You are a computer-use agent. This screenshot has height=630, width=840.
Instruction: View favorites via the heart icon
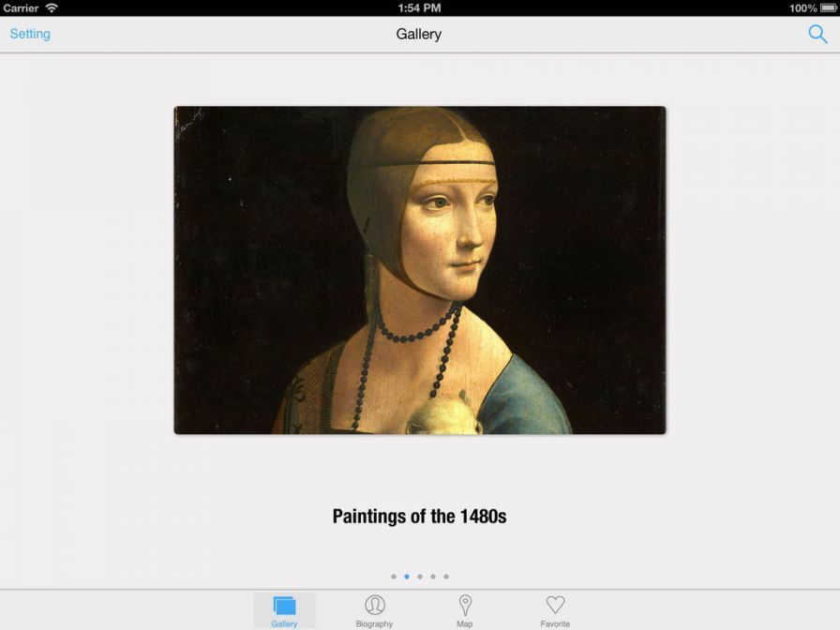pos(555,606)
